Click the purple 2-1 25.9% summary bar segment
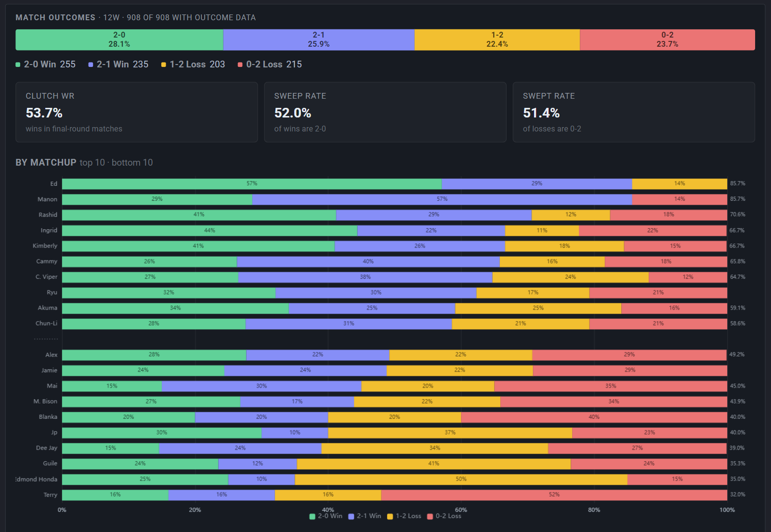 [x=319, y=39]
